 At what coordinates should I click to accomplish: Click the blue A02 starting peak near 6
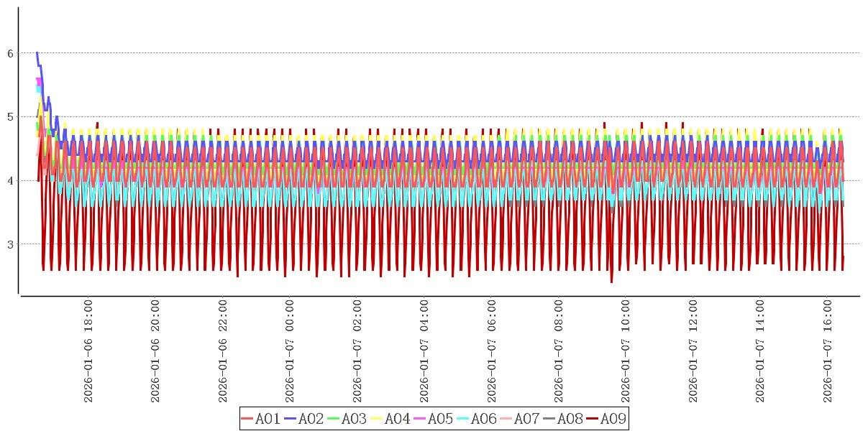click(x=37, y=54)
